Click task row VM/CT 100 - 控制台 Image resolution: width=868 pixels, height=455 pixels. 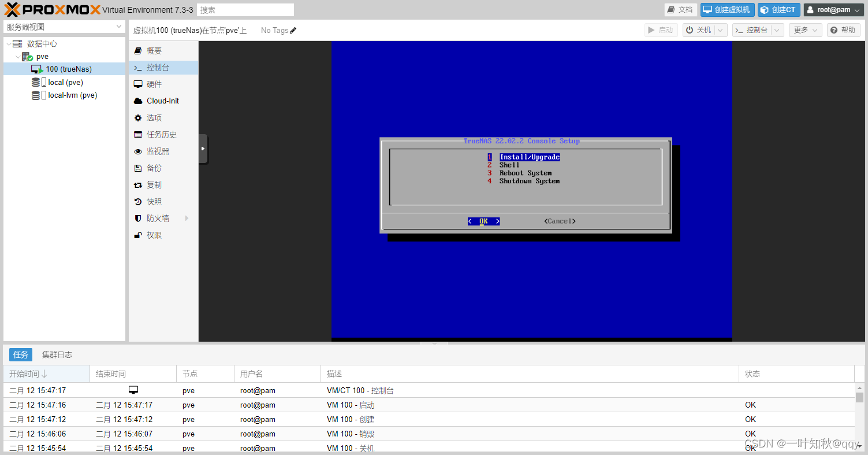429,390
